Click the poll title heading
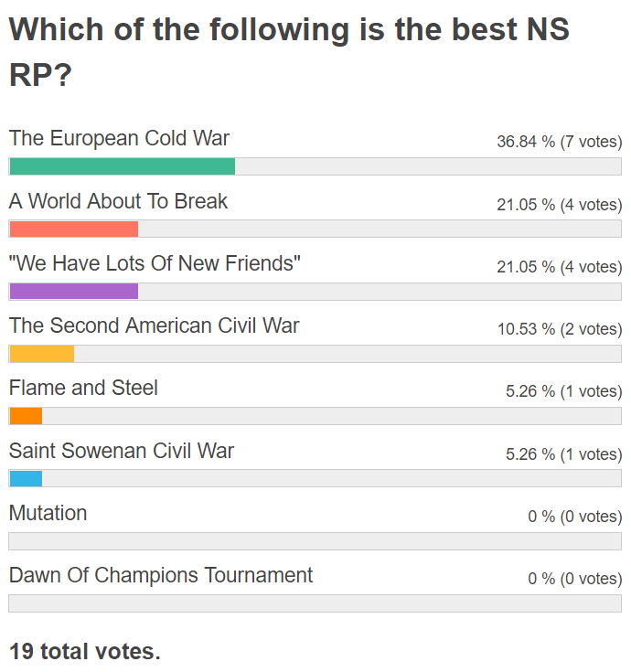631x672 pixels. [x=289, y=52]
